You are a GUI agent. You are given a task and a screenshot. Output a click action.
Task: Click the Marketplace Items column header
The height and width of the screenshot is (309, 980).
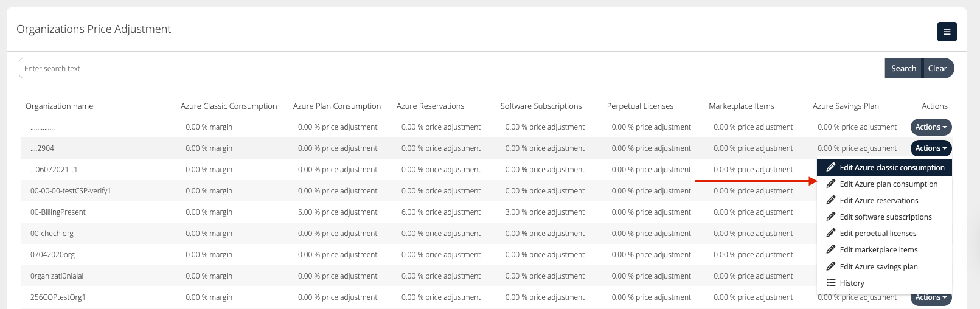(x=741, y=106)
